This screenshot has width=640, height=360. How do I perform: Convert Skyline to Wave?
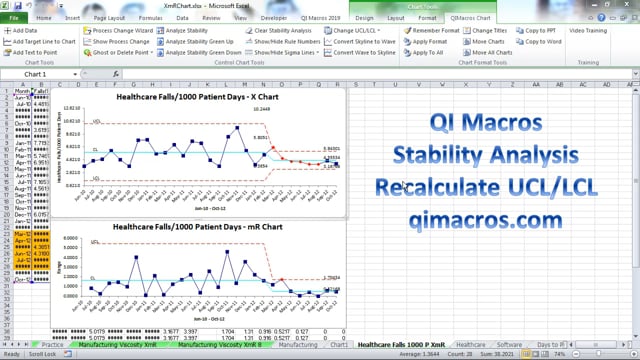coord(360,42)
